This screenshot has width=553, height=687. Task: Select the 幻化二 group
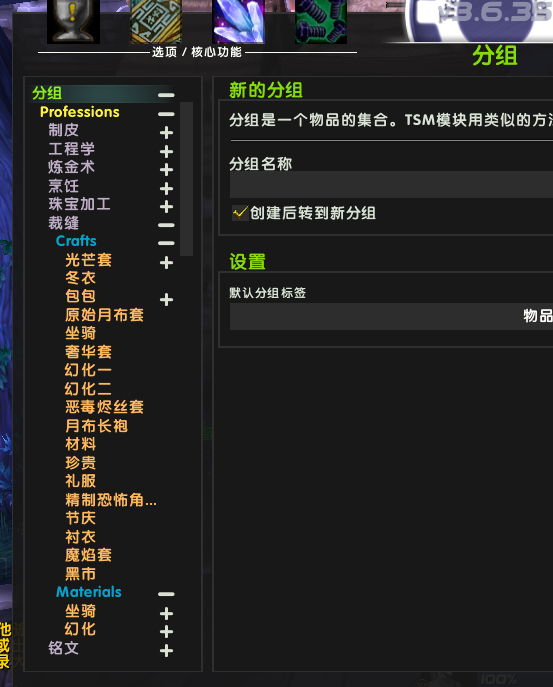point(88,389)
